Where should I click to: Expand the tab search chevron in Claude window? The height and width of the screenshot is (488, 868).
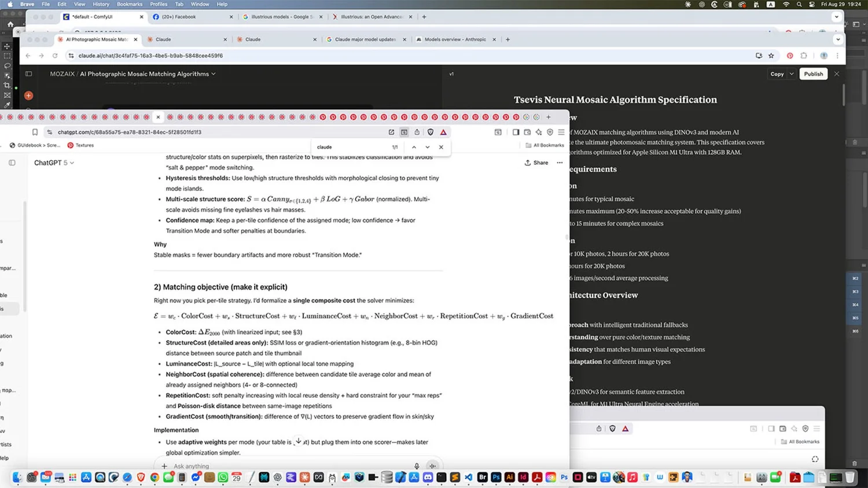(838, 39)
